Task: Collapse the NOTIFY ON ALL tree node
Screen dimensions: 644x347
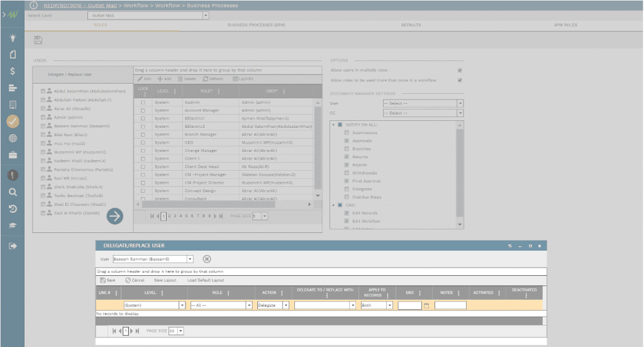Action: tap(333, 125)
